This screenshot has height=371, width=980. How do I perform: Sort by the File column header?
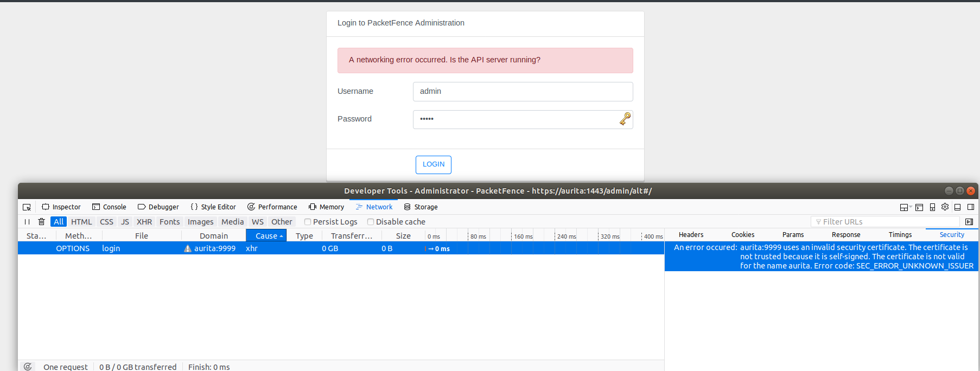click(x=142, y=236)
